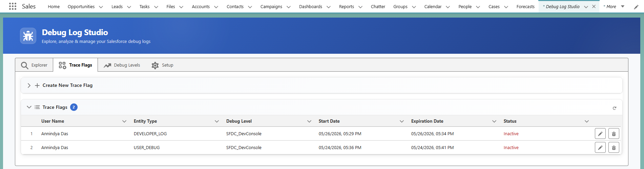Click the DEVELOPER_LOG entity type cell
This screenshot has height=169, width=644.
pyautogui.click(x=150, y=134)
